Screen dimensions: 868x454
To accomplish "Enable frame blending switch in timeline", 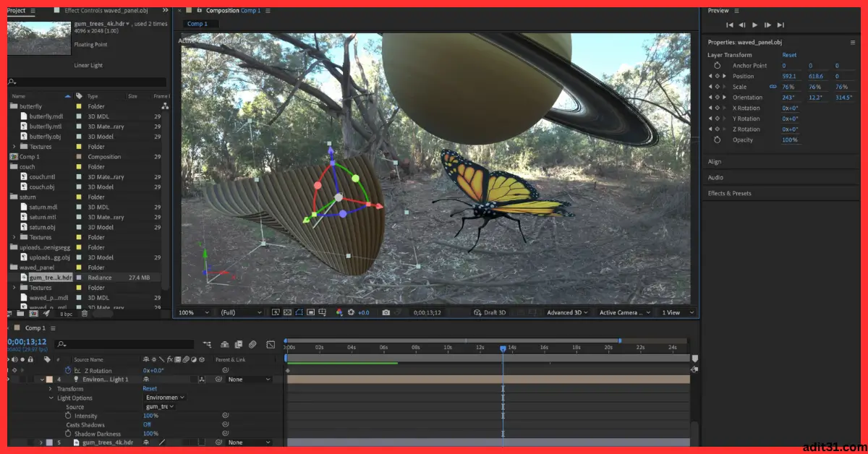I will pos(239,345).
